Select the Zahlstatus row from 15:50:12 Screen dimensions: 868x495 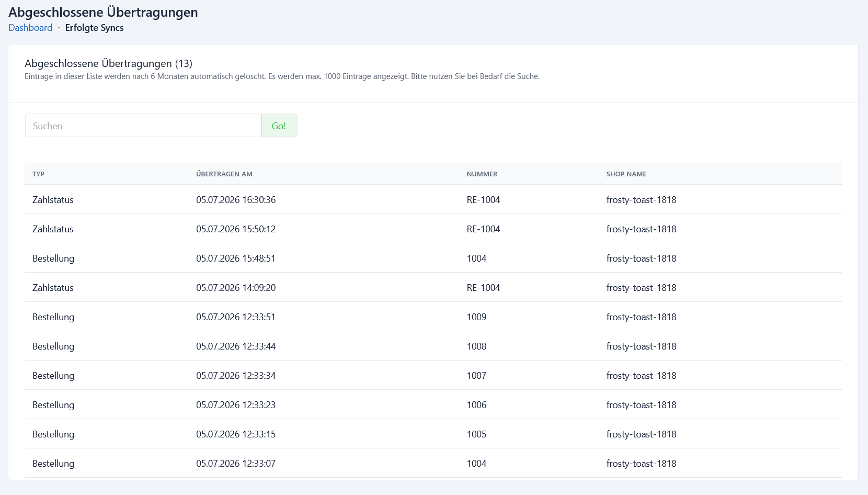[433, 229]
